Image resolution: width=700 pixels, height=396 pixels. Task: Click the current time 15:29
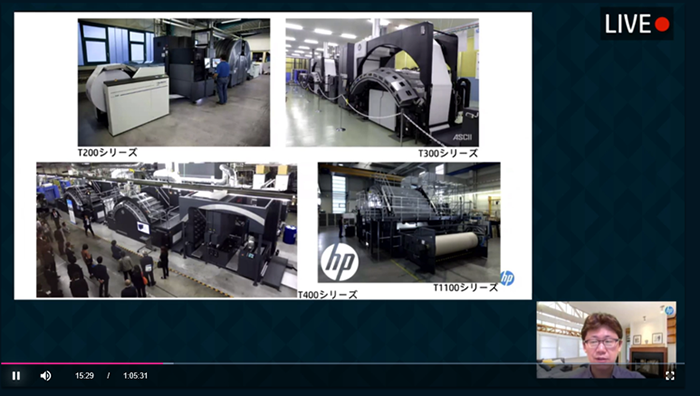coord(84,376)
